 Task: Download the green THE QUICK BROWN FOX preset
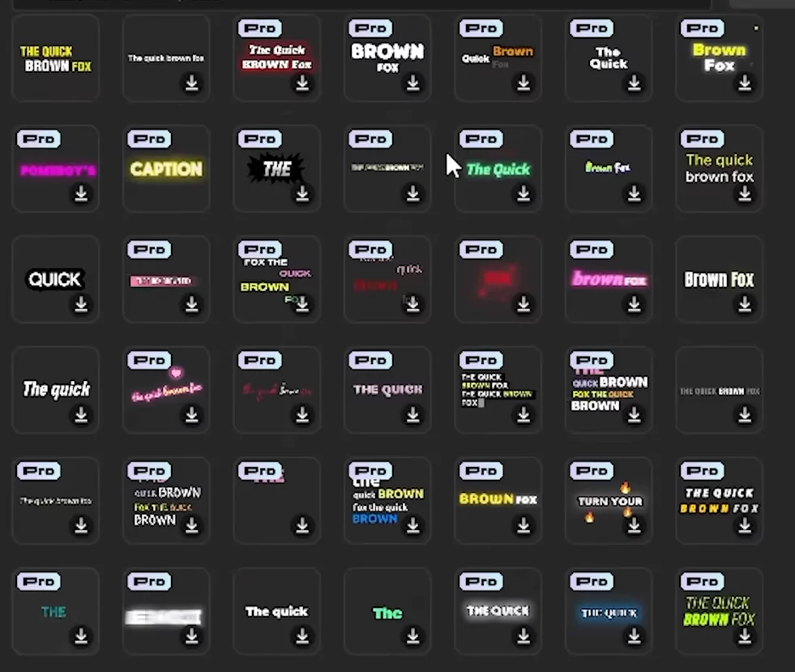pos(746,636)
